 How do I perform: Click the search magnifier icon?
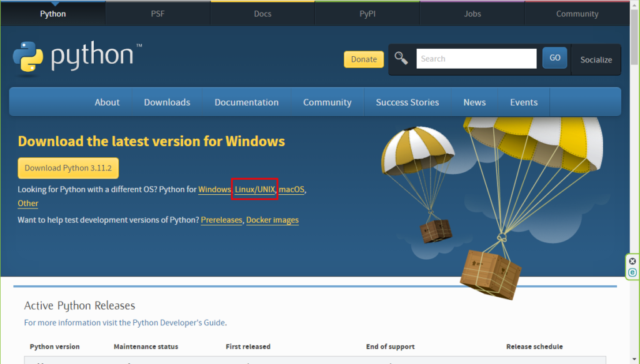click(x=401, y=57)
